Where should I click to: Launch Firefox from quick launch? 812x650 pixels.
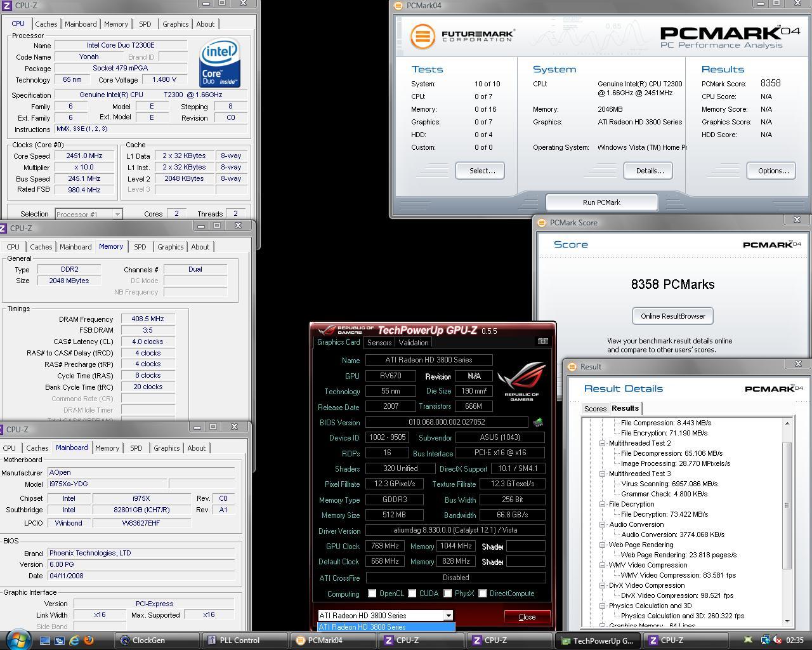(89, 640)
